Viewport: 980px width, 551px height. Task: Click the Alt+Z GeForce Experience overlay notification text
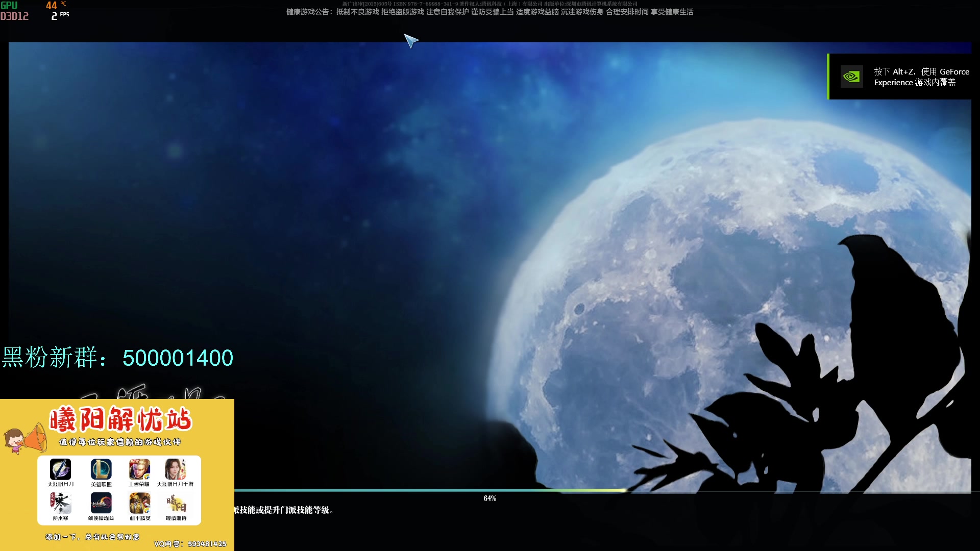[921, 77]
